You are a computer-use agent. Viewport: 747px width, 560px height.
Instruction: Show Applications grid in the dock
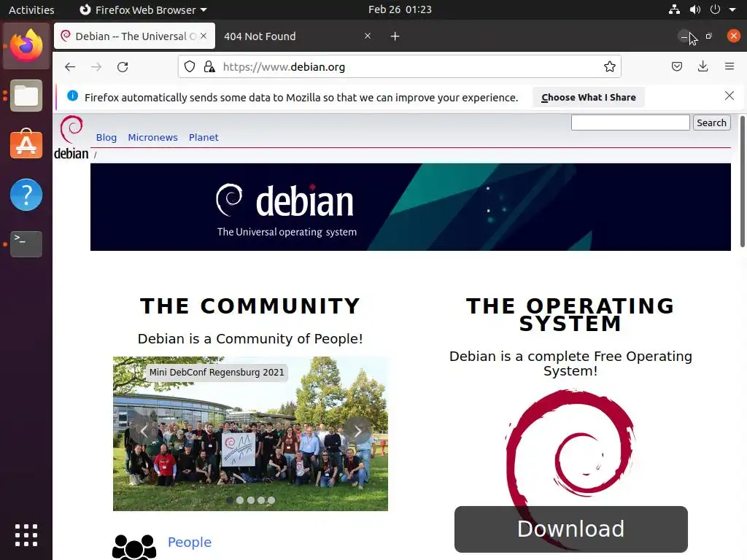pos(26,535)
